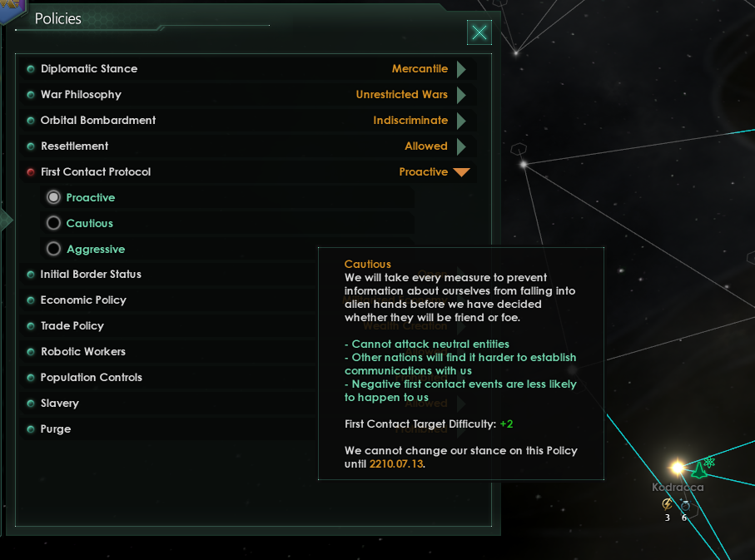Click the energy resource icon under Kodracca
Screen dimensions: 755x560
pos(667,504)
